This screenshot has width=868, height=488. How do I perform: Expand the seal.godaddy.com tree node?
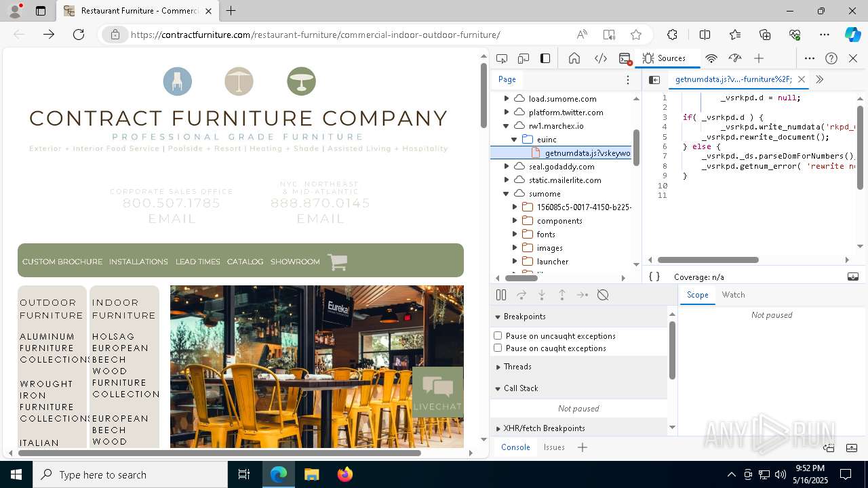pyautogui.click(x=506, y=167)
